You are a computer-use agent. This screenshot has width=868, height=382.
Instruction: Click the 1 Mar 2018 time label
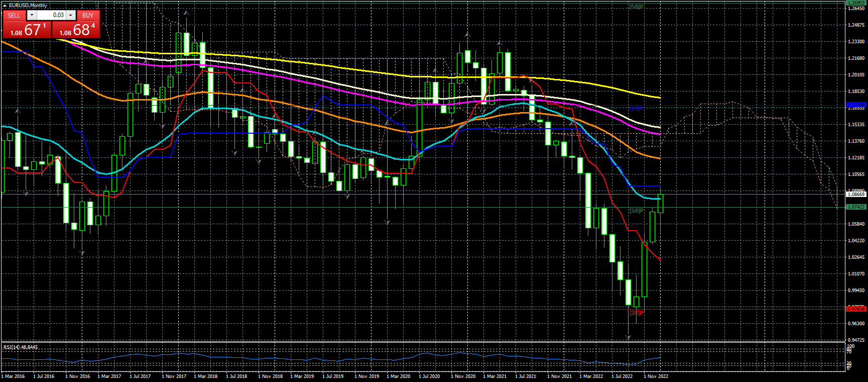[206, 376]
